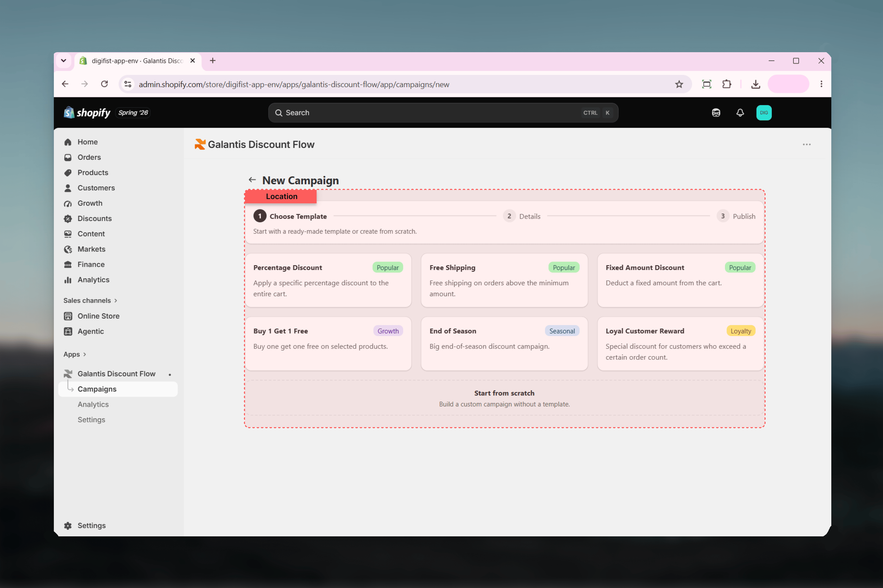Click the Shopify search field

pyautogui.click(x=443, y=112)
